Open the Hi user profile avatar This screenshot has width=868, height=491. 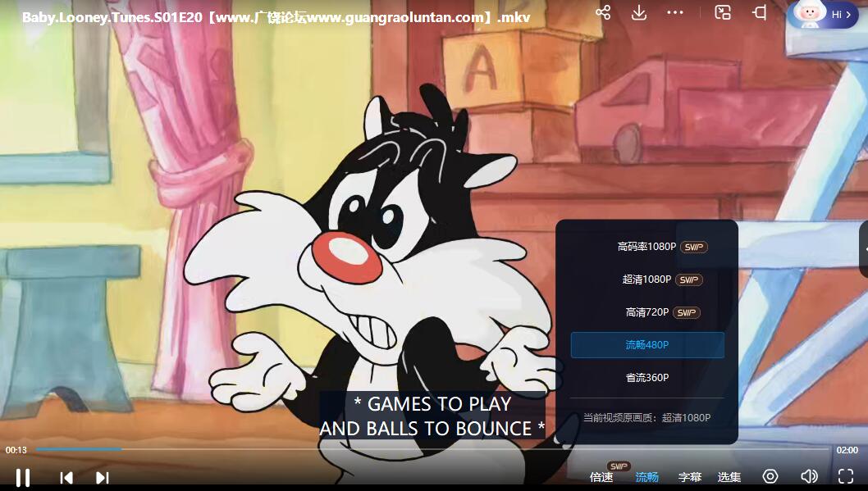823,15
